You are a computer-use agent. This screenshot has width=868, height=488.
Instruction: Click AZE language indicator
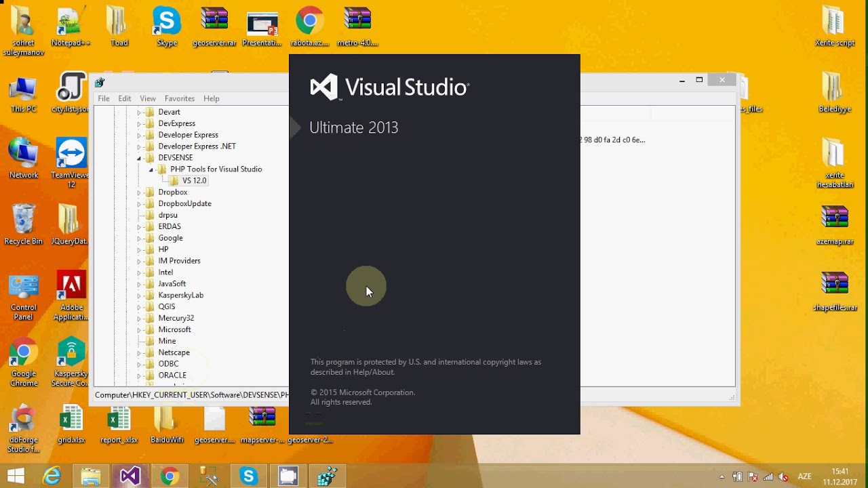(x=805, y=476)
